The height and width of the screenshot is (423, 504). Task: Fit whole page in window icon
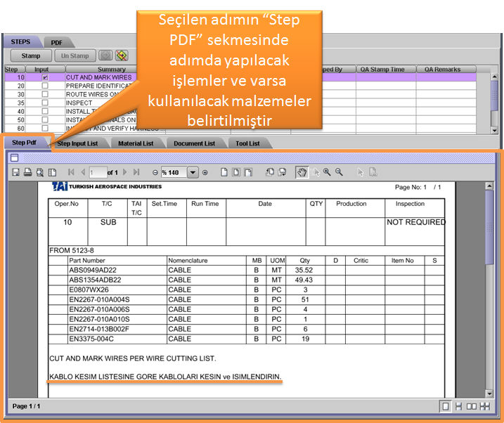tap(236, 172)
